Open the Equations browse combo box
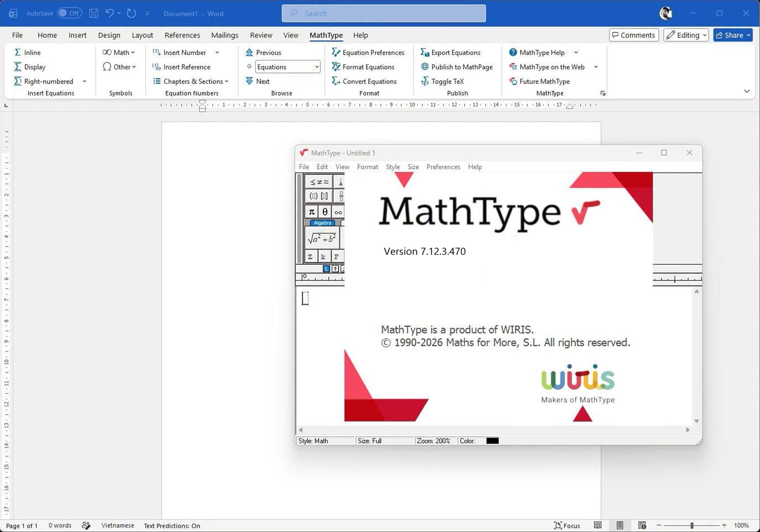The image size is (760, 532). [288, 67]
